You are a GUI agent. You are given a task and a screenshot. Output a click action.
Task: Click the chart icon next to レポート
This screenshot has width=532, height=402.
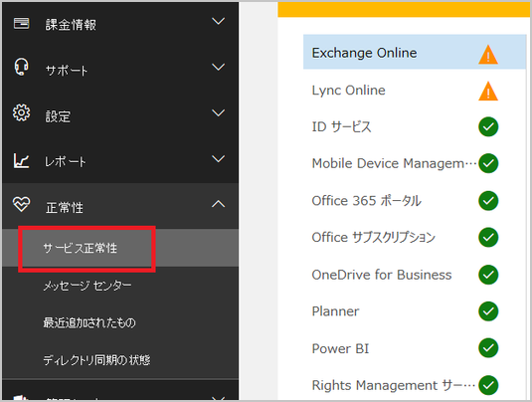[21, 160]
